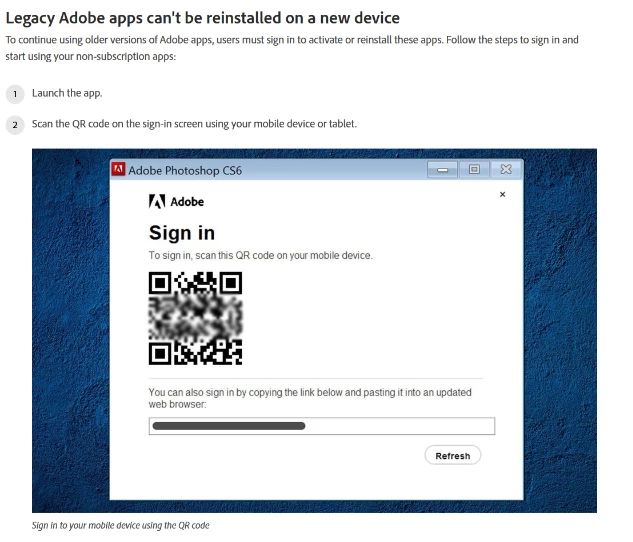Viewport: 633px width, 542px height.
Task: Close the Adobe sign-in dialog with small X
Action: (502, 195)
